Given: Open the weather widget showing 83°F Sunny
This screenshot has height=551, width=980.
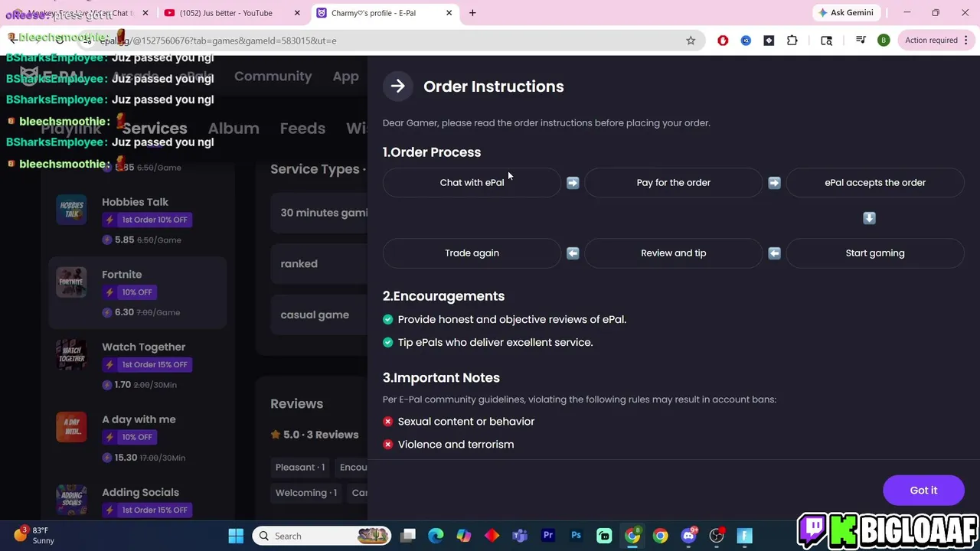Looking at the screenshot, I should tap(34, 535).
